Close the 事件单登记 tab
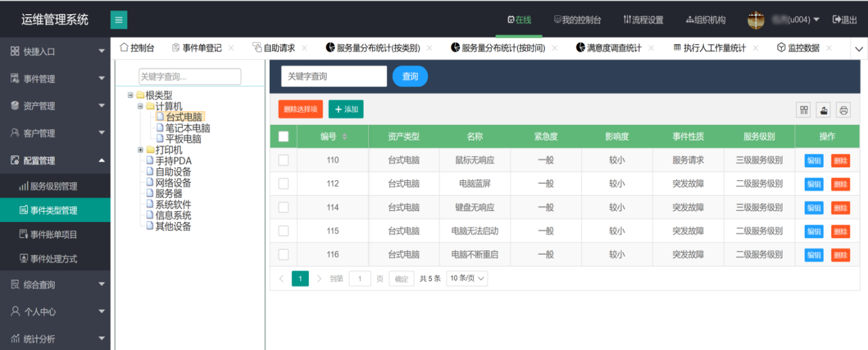 (231, 48)
